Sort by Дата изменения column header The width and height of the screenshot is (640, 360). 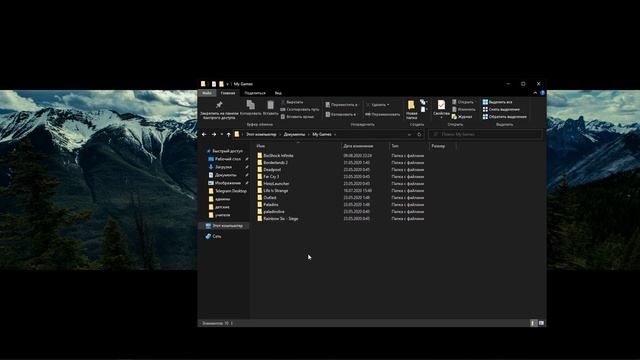358,146
